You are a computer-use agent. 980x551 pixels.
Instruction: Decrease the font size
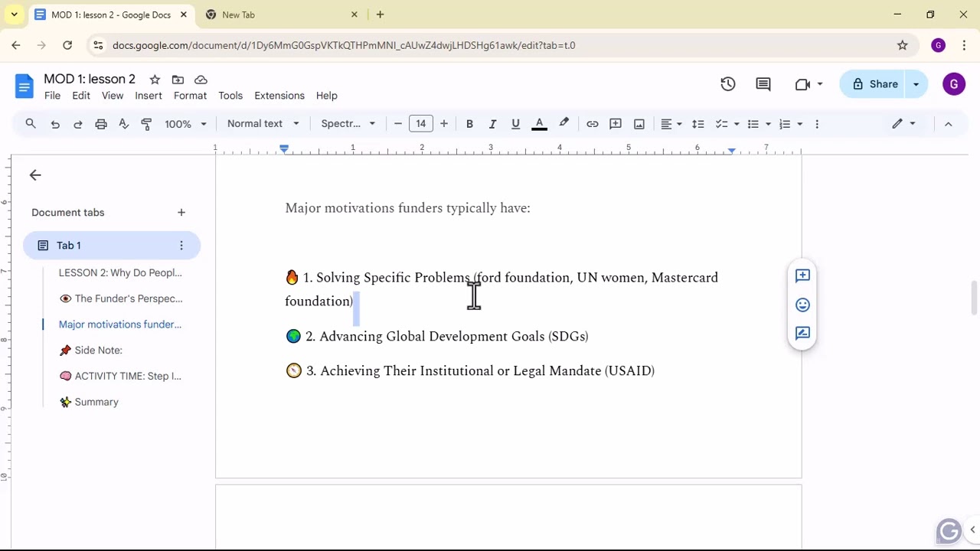(398, 124)
